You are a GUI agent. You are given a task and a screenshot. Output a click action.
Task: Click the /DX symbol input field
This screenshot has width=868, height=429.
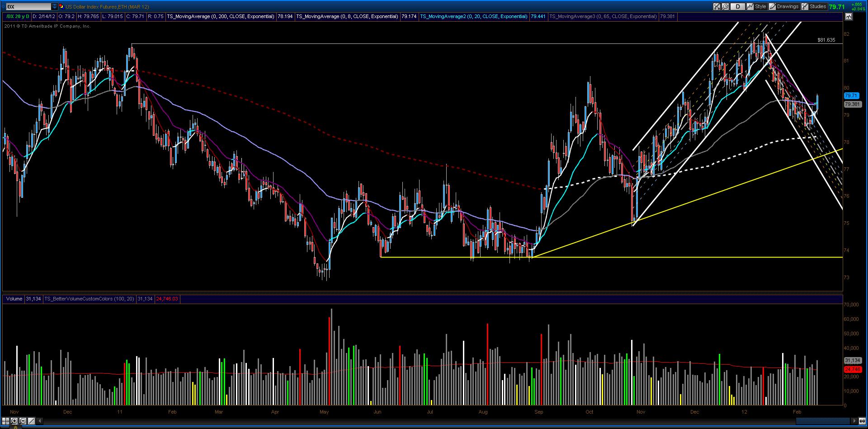28,7
